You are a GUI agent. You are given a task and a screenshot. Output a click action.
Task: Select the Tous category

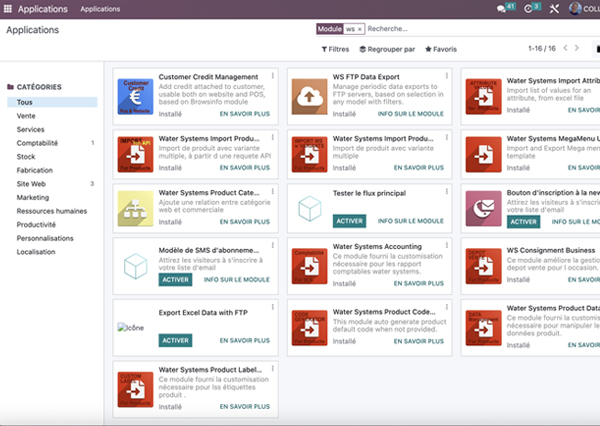tap(52, 102)
